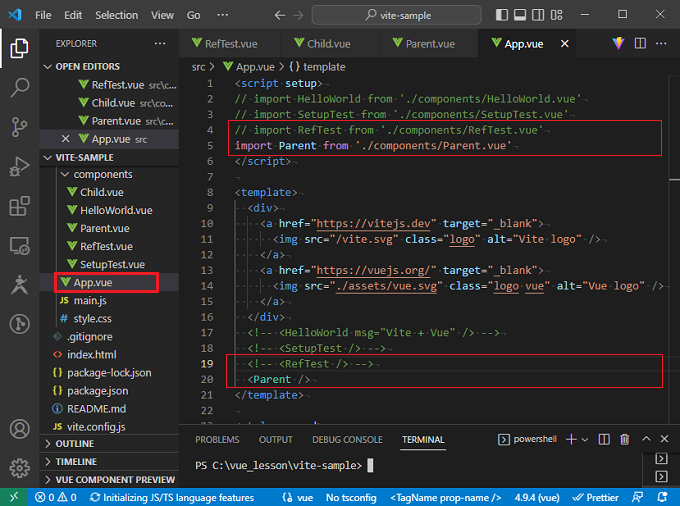The width and height of the screenshot is (680, 506).
Task: Click No tsconfig status item
Action: pyautogui.click(x=351, y=497)
